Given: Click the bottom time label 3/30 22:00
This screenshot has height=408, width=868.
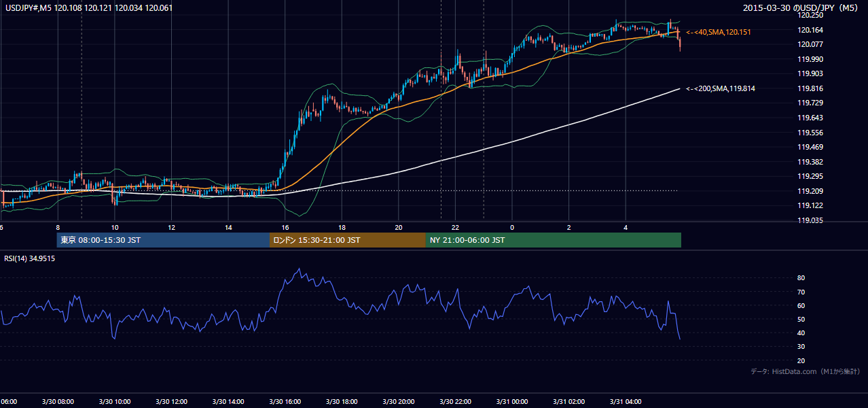Looking at the screenshot, I should coord(455,401).
